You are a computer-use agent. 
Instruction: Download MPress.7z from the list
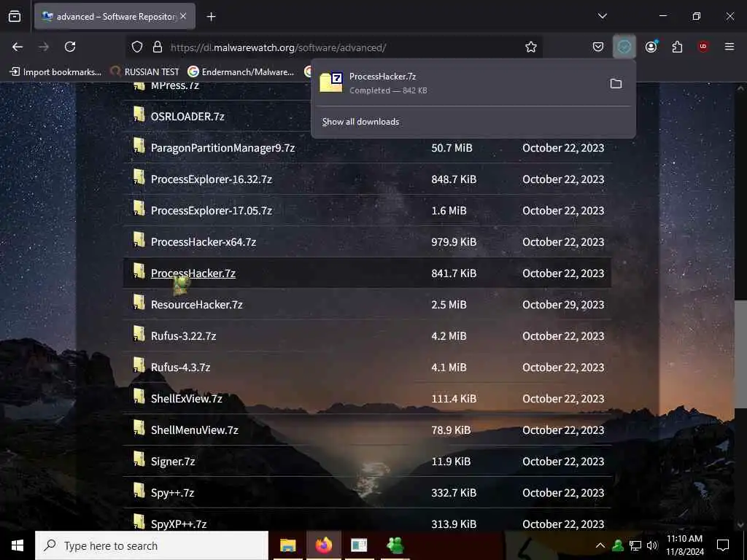(x=175, y=86)
